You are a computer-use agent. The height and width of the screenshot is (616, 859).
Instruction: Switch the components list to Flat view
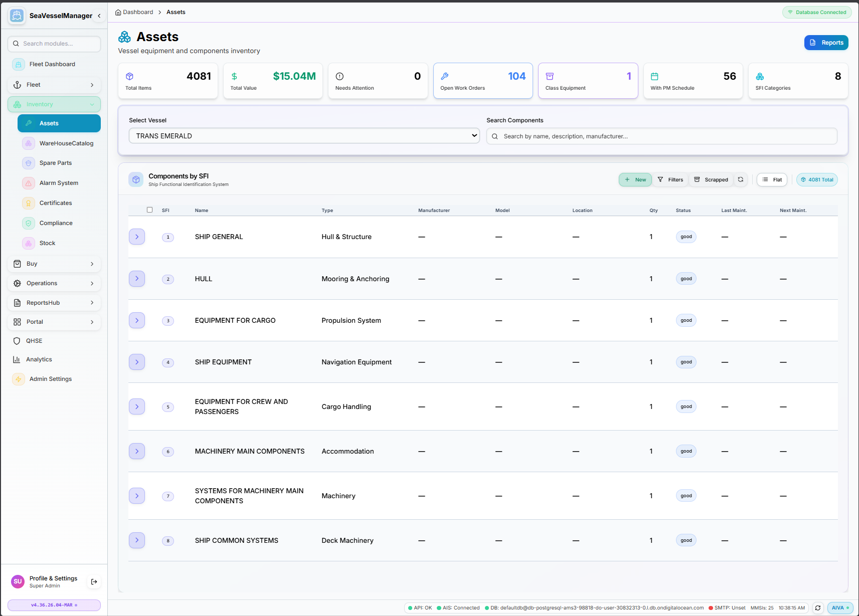[x=772, y=179]
